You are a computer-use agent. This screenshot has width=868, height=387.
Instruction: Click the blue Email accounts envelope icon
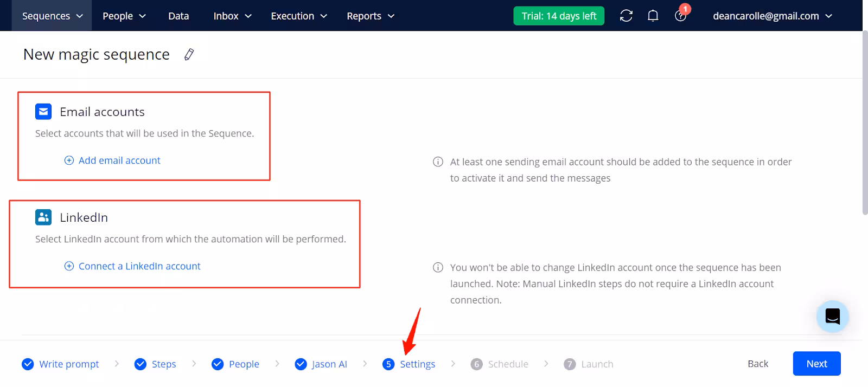point(43,112)
